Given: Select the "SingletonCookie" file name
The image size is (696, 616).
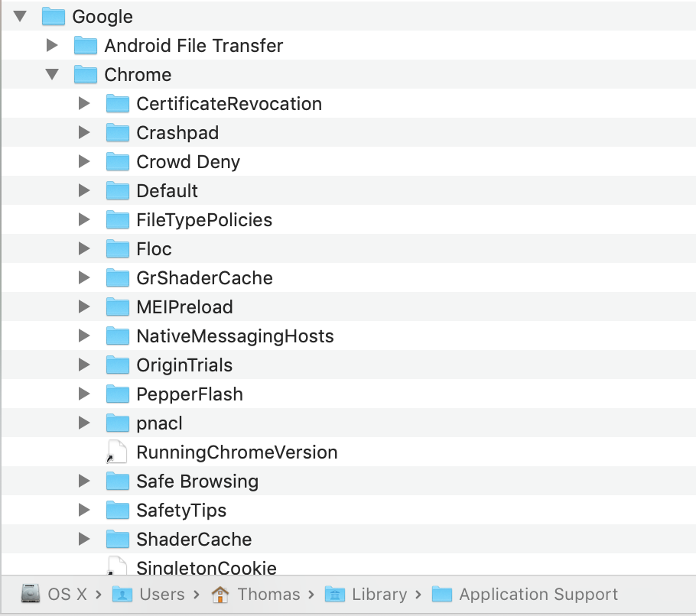Looking at the screenshot, I should coord(207,568).
